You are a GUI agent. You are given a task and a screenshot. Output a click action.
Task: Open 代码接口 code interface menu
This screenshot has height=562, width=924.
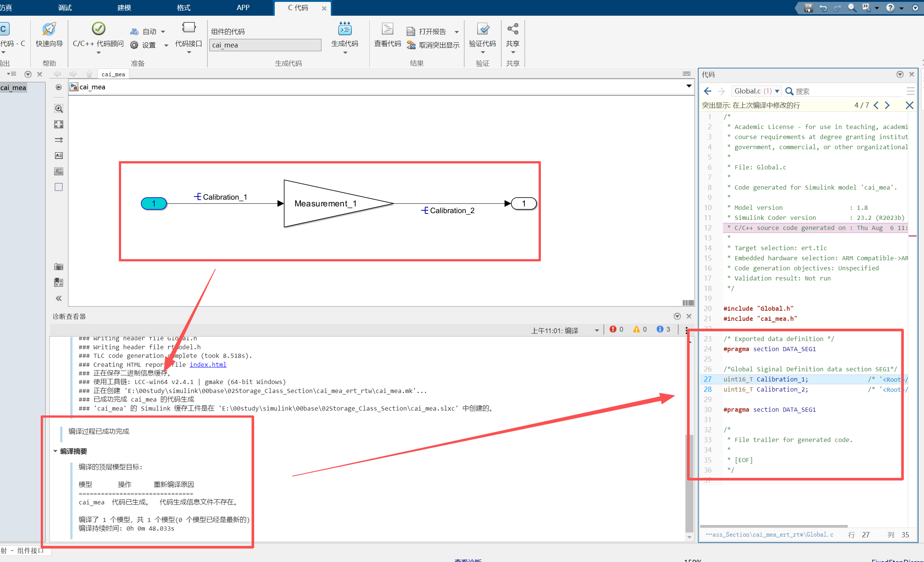tap(189, 37)
